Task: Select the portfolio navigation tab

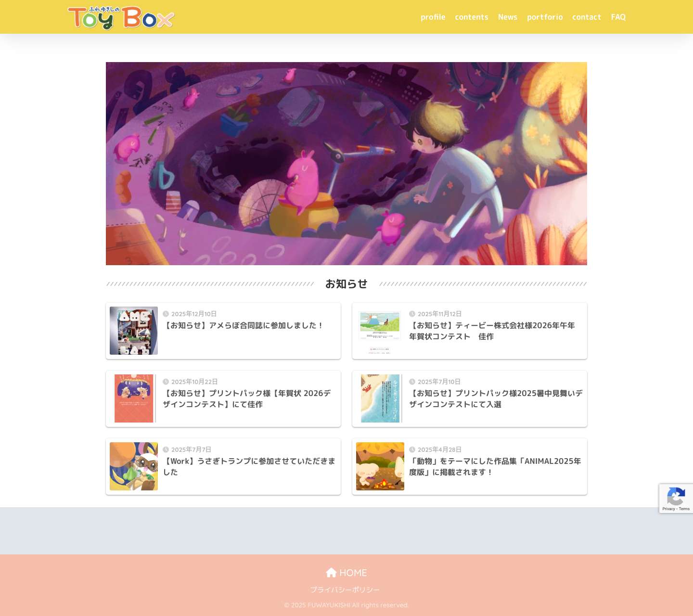Action: [x=545, y=17]
